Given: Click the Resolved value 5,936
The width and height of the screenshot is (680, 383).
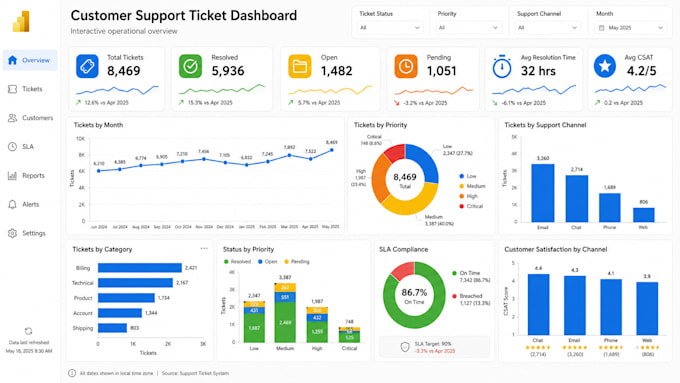Looking at the screenshot, I should tap(228, 71).
